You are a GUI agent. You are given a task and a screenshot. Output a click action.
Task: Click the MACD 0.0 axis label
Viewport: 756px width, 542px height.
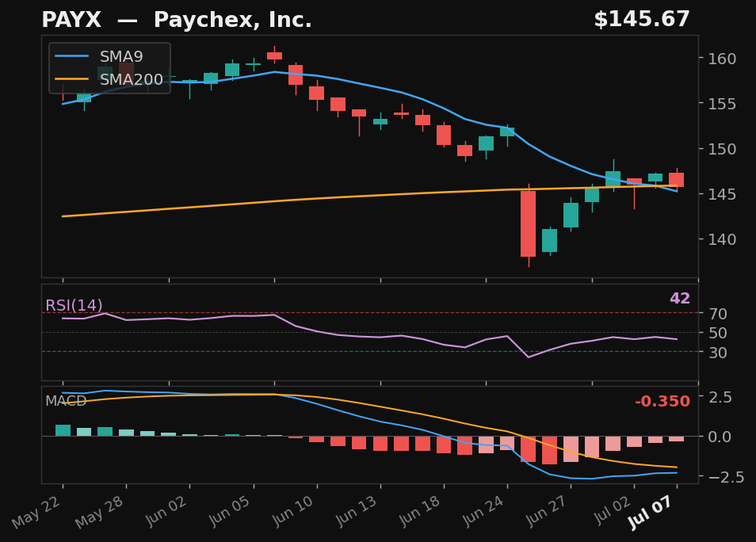tap(720, 437)
